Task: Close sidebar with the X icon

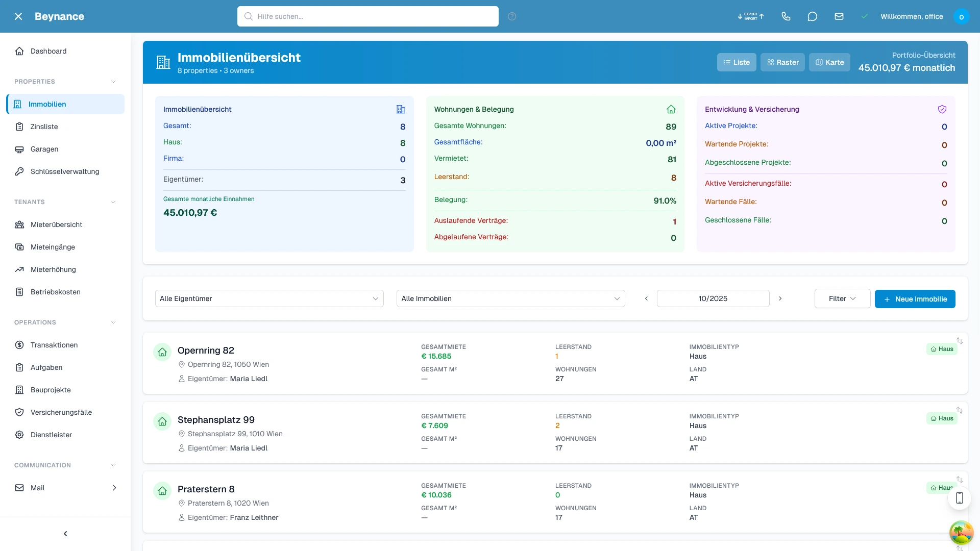Action: [x=18, y=16]
